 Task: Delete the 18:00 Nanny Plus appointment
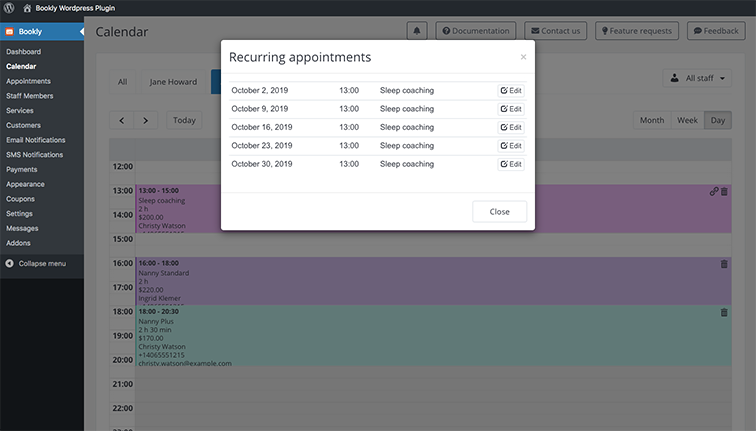[724, 312]
